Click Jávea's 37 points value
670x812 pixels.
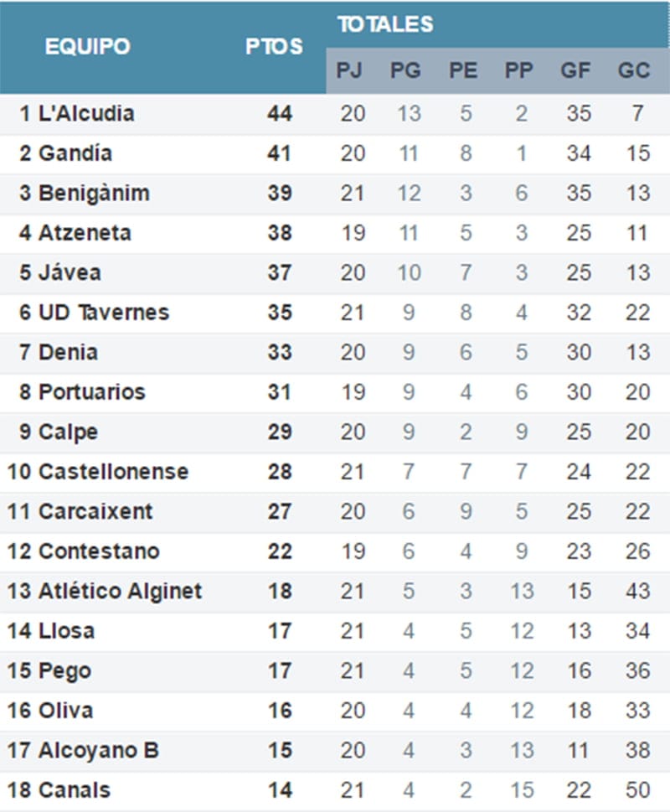pos(279,272)
